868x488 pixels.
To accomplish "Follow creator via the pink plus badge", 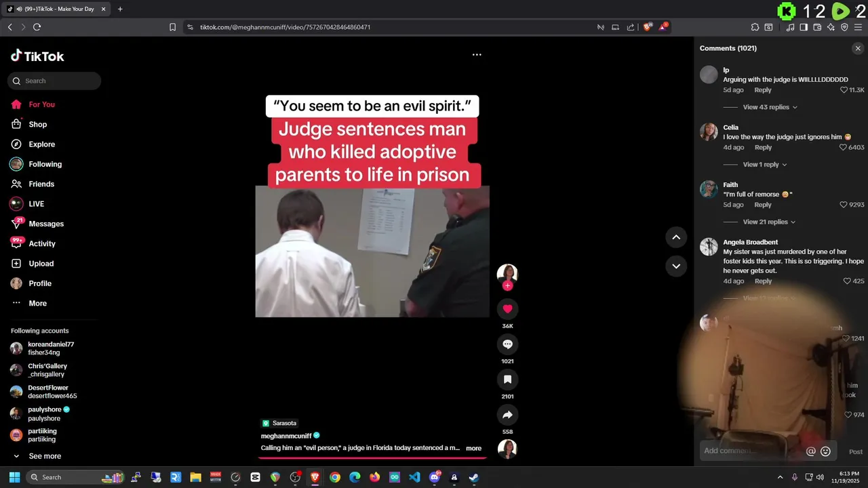I will (x=507, y=286).
